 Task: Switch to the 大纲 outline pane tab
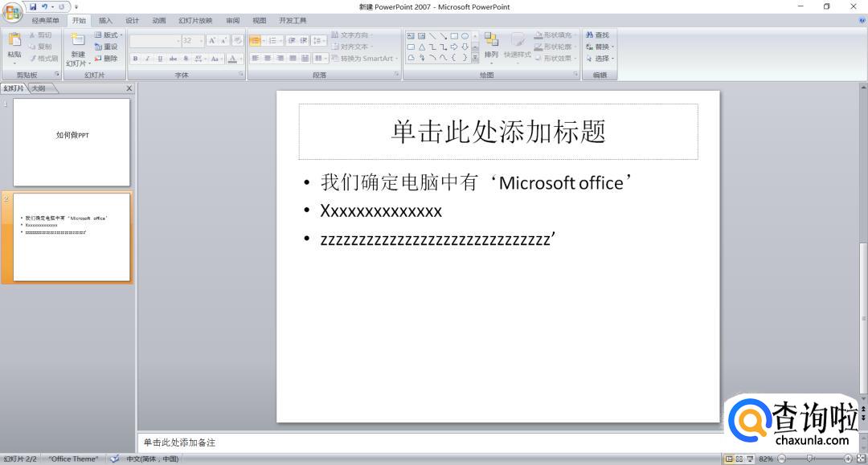(39, 88)
